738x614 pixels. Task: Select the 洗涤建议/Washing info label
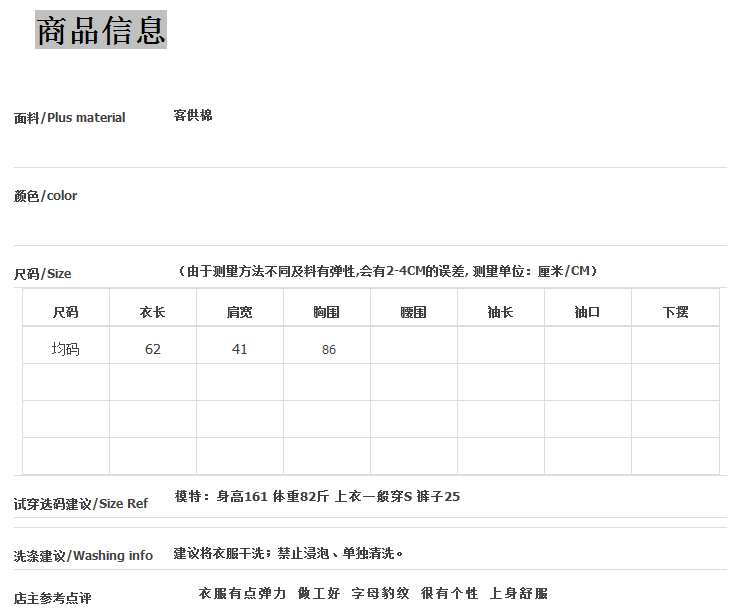84,556
